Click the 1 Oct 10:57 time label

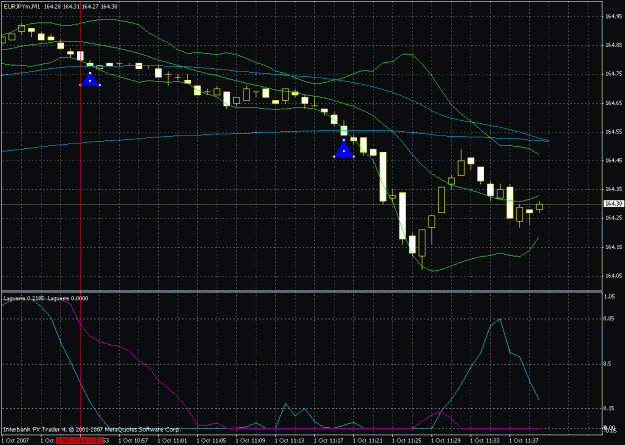coord(134,441)
